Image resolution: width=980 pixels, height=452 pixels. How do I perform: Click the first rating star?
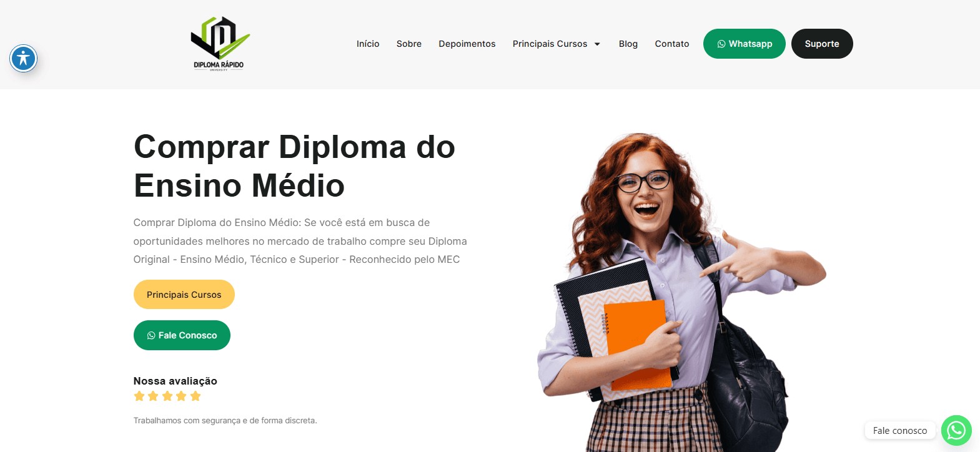[x=139, y=396]
